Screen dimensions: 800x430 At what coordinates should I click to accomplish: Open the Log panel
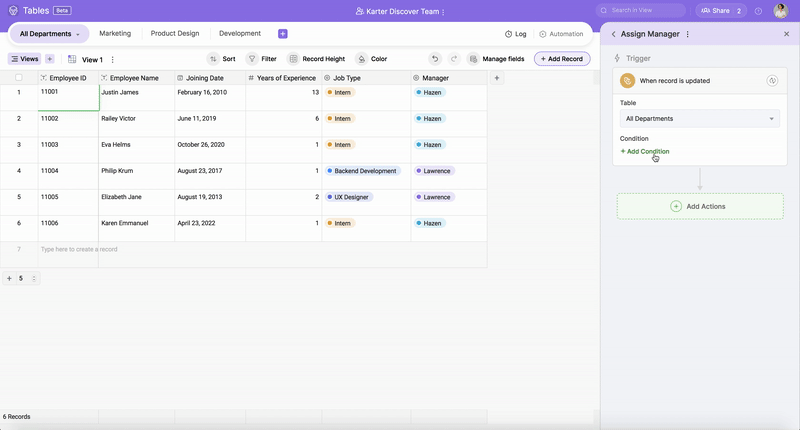pyautogui.click(x=515, y=34)
